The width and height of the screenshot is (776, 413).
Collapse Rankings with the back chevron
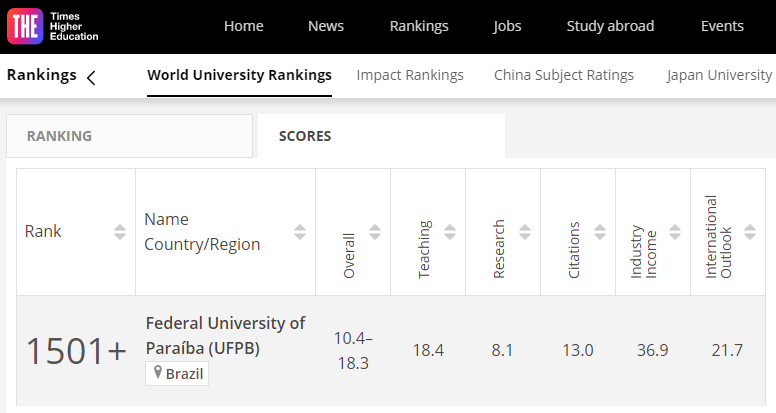coord(91,78)
